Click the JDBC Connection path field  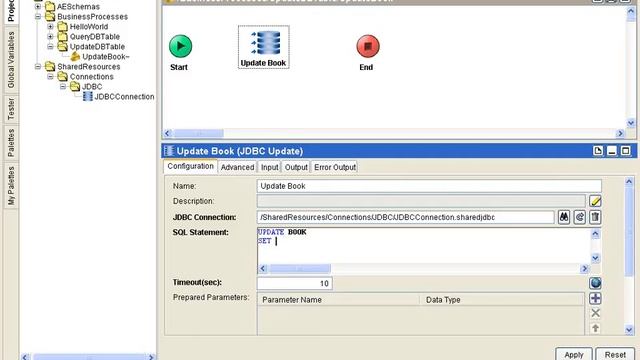406,218
